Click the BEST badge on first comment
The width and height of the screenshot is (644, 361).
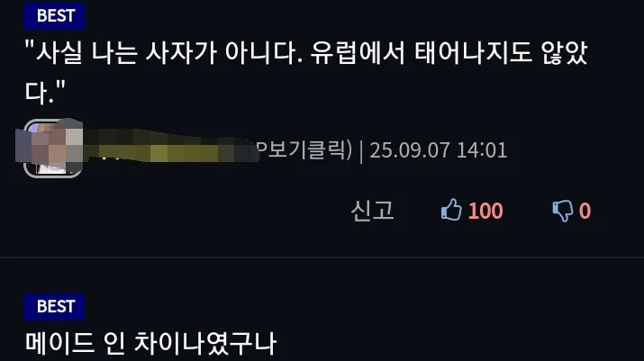coord(54,15)
